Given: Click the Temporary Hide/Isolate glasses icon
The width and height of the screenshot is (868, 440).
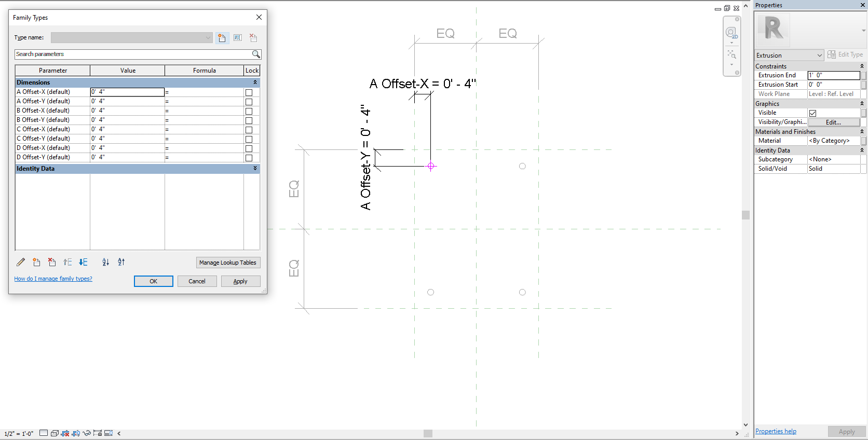Looking at the screenshot, I should point(87,433).
